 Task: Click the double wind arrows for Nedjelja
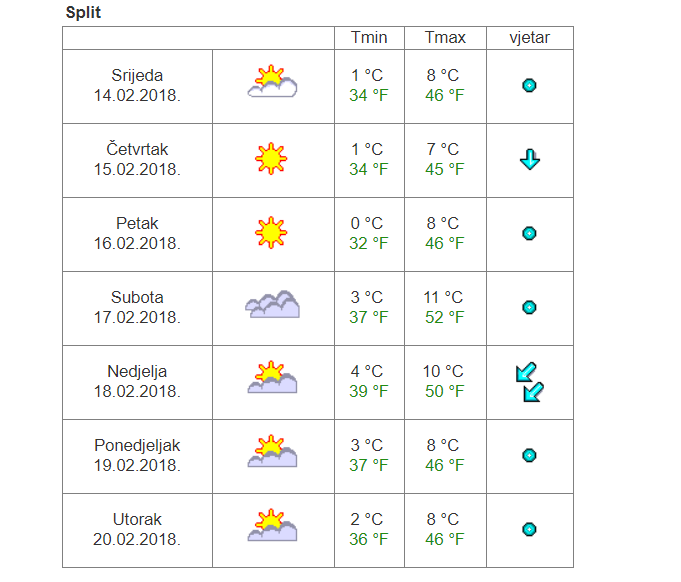tap(530, 382)
